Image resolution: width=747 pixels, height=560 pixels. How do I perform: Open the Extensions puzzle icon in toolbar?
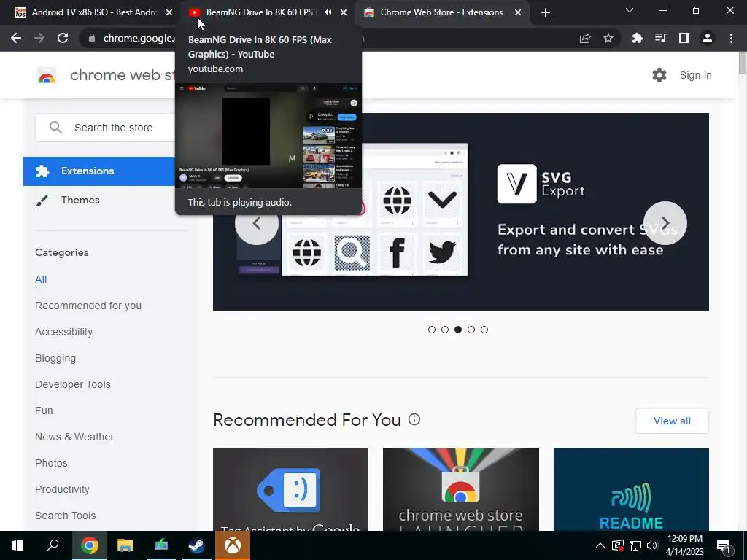[x=638, y=38]
